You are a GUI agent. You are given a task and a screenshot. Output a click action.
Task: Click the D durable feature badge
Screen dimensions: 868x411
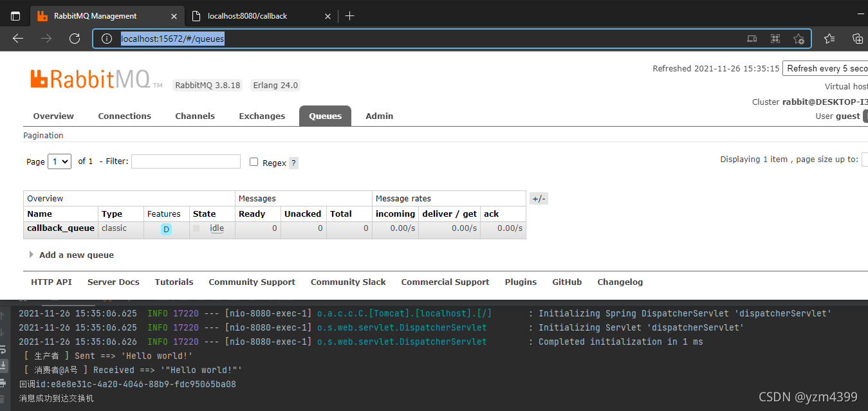click(x=166, y=229)
